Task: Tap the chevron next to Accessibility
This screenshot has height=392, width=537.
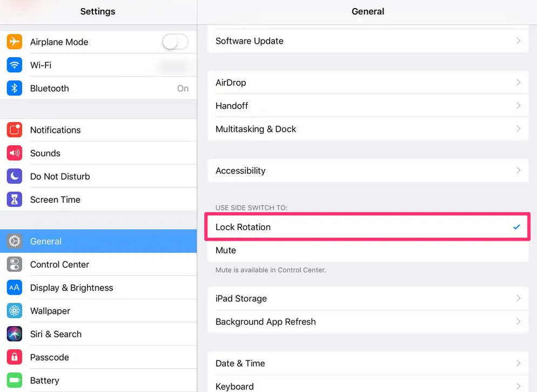Action: click(x=518, y=171)
